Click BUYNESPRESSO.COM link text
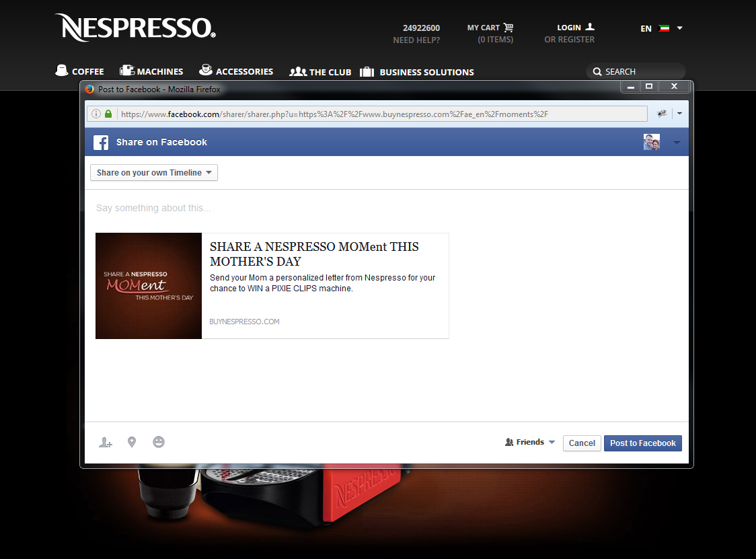The image size is (756, 559). pos(244,322)
